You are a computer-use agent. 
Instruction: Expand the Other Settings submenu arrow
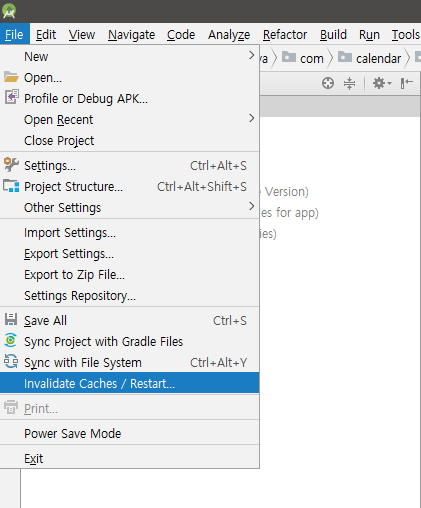pyautogui.click(x=252, y=206)
